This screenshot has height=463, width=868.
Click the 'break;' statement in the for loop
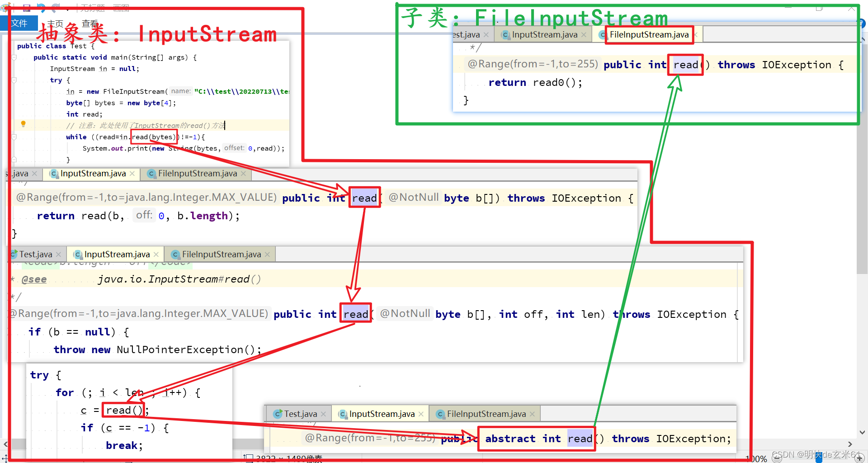(124, 446)
